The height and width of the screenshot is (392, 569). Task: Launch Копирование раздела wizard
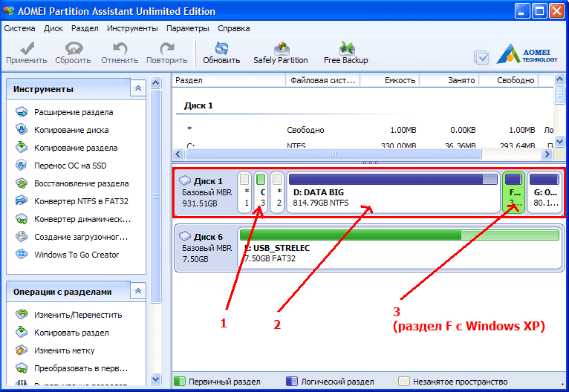pyautogui.click(x=66, y=148)
